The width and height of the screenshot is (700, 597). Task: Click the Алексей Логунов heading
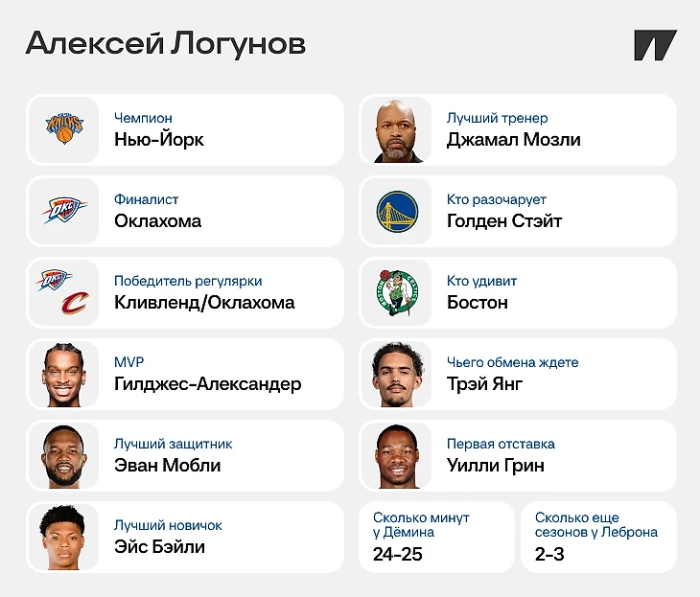(166, 44)
